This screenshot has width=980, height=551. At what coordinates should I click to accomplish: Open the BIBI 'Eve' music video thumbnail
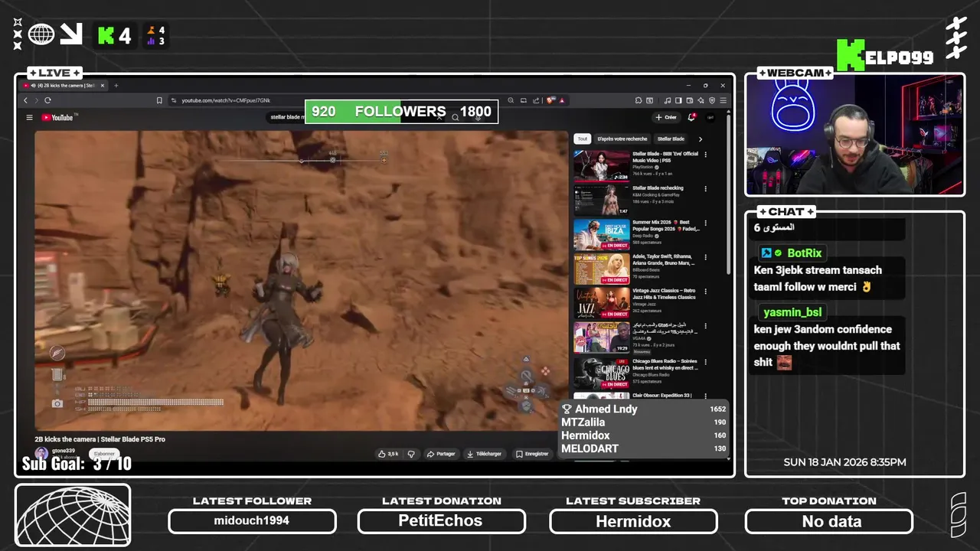601,166
